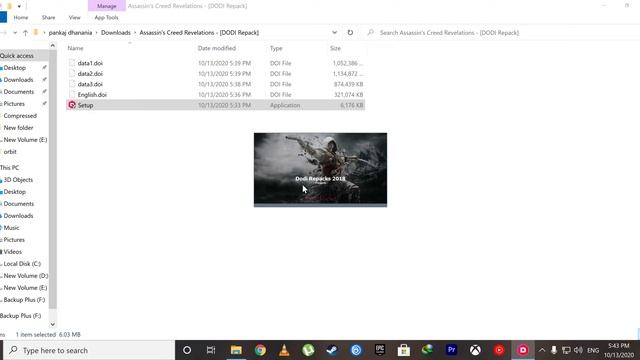Open Epic Games Launcher from taskbar

click(380, 350)
